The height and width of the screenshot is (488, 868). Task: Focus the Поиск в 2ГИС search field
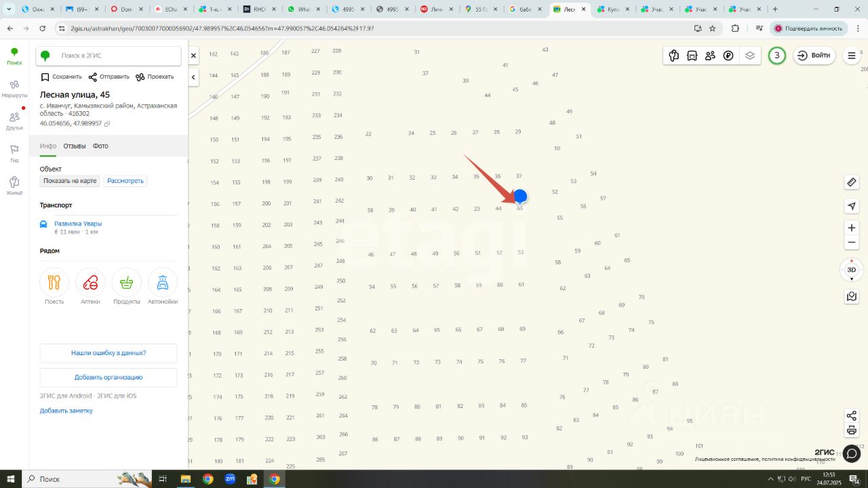pyautogui.click(x=108, y=56)
